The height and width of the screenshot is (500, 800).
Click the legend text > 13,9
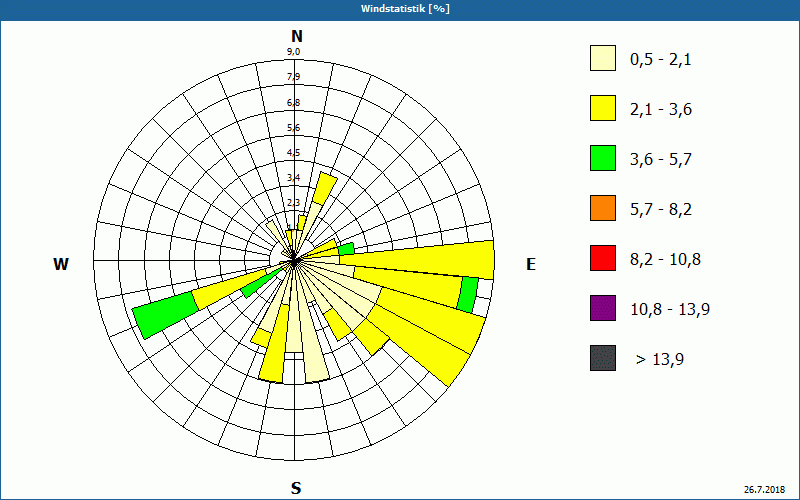[660, 360]
